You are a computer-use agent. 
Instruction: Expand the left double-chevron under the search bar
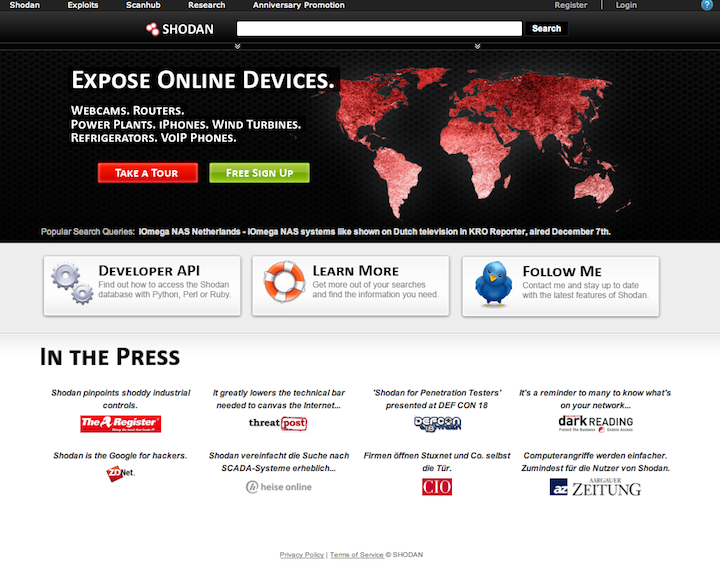(237, 46)
